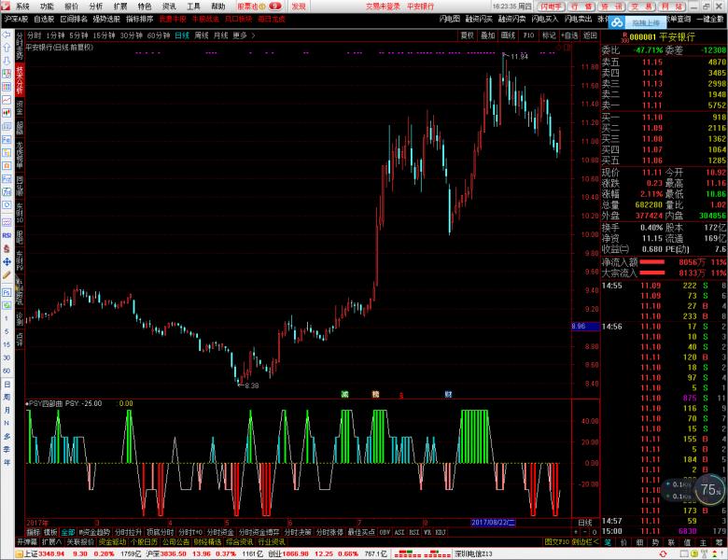Image resolution: width=728 pixels, height=560 pixels.
Task: Select the 最佳买点 indicator tab
Action: [x=361, y=532]
